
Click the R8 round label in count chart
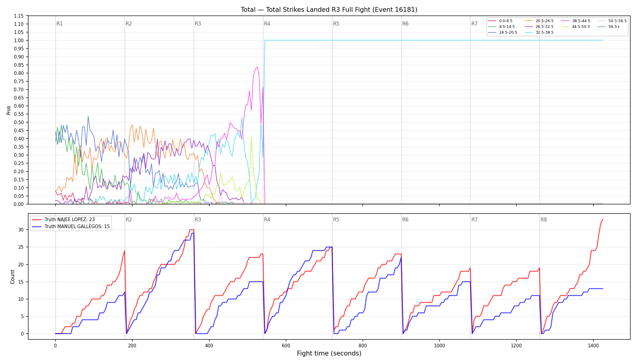(x=544, y=220)
